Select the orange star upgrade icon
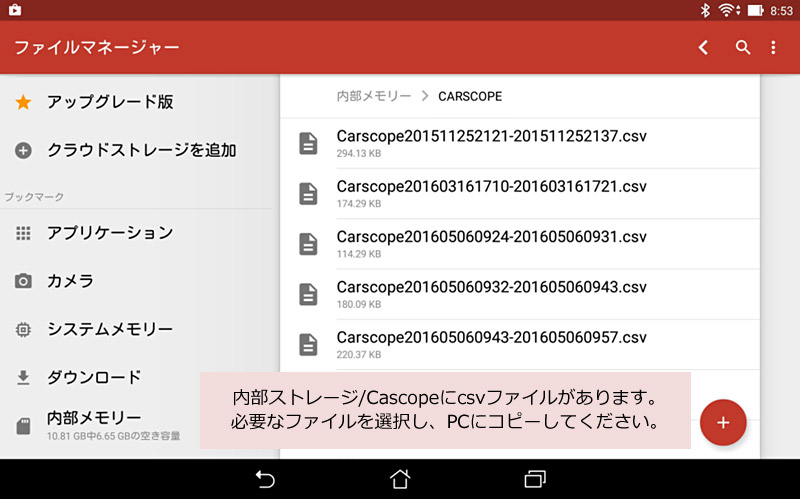Screen dimensions: 800x499 (23, 102)
